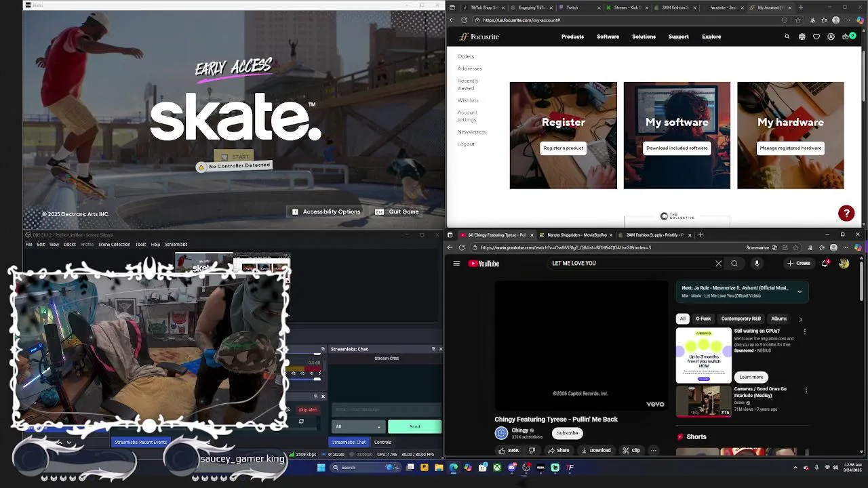Screen dimensions: 868x488
Task: Select the Albums filter chip
Action: (779, 319)
